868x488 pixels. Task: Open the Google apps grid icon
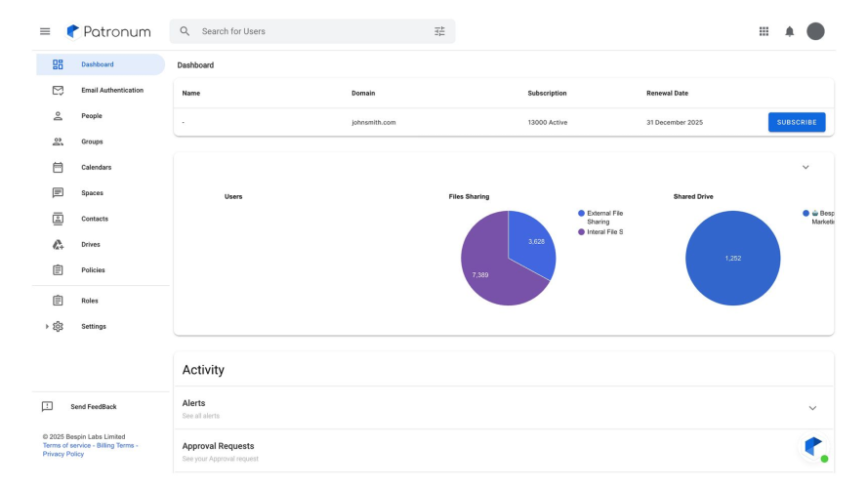[x=764, y=31]
